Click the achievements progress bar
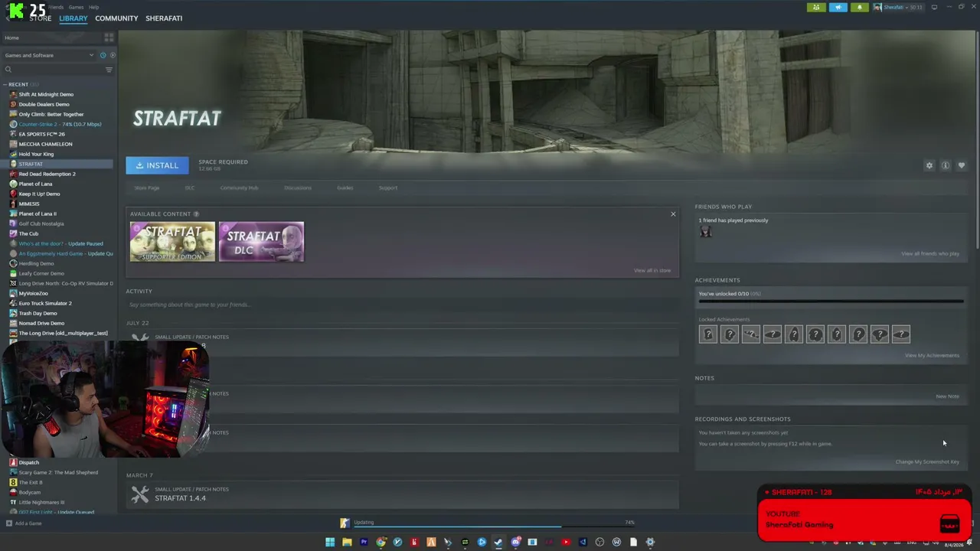The image size is (980, 551). tap(831, 302)
